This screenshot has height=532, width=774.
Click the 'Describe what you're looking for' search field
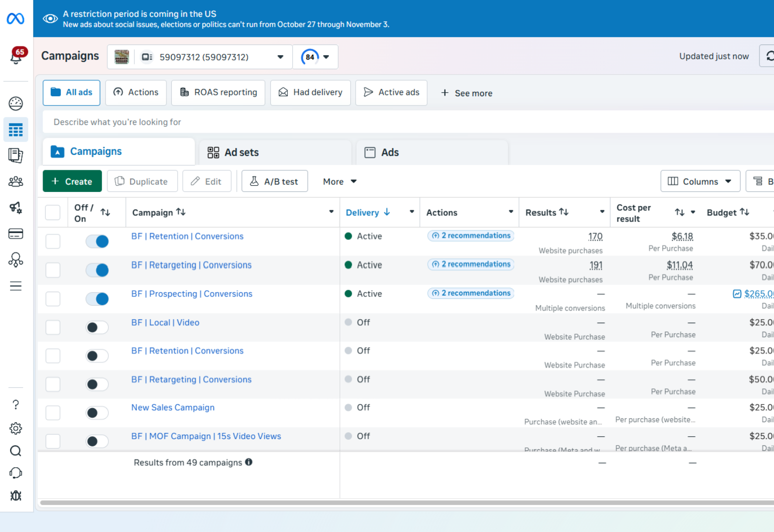pos(408,122)
